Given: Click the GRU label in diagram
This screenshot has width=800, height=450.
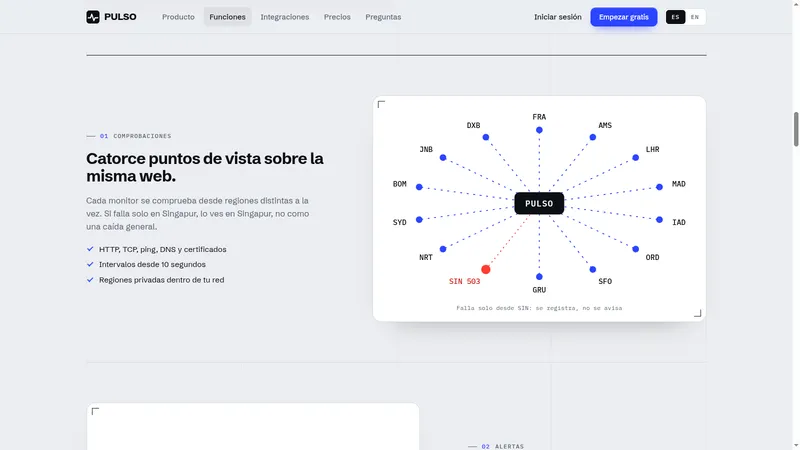Looking at the screenshot, I should tap(539, 290).
